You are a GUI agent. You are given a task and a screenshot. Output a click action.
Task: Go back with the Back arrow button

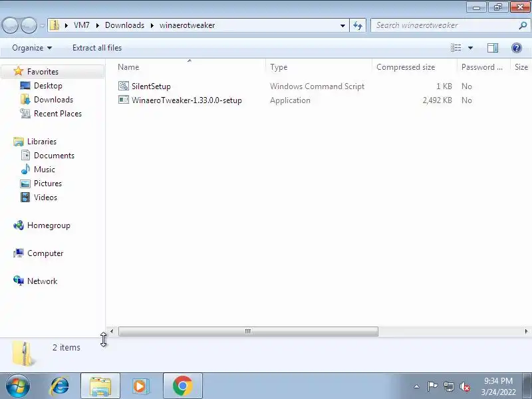coord(11,25)
